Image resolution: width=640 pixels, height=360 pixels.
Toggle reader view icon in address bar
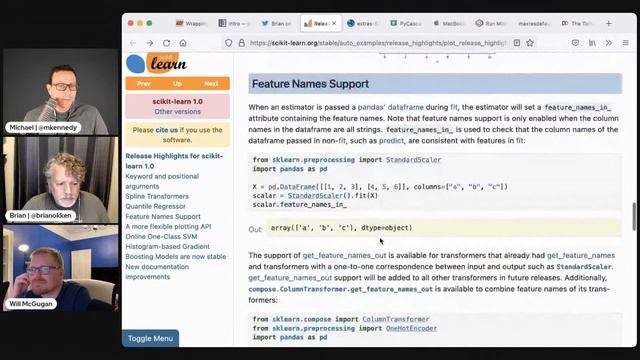[x=517, y=43]
